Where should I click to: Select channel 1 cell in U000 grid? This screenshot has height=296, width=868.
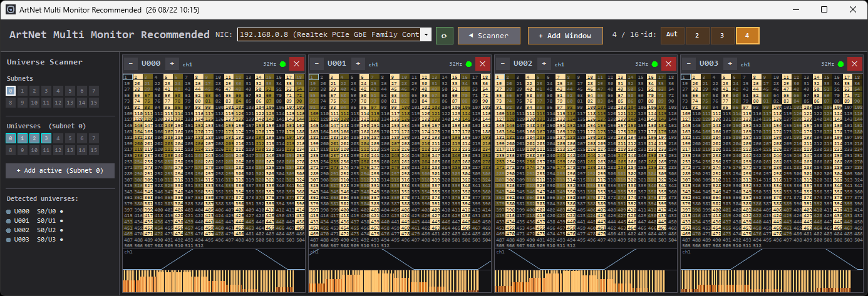(x=128, y=77)
